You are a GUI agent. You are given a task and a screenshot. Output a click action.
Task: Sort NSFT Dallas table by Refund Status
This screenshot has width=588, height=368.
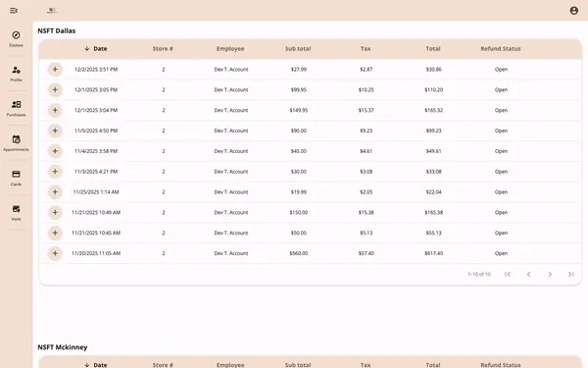pyautogui.click(x=501, y=48)
